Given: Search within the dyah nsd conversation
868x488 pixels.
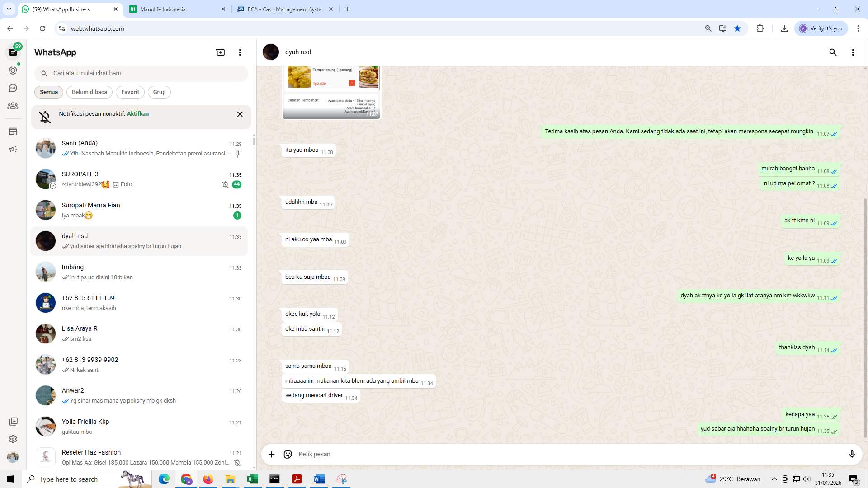Looking at the screenshot, I should 833,52.
